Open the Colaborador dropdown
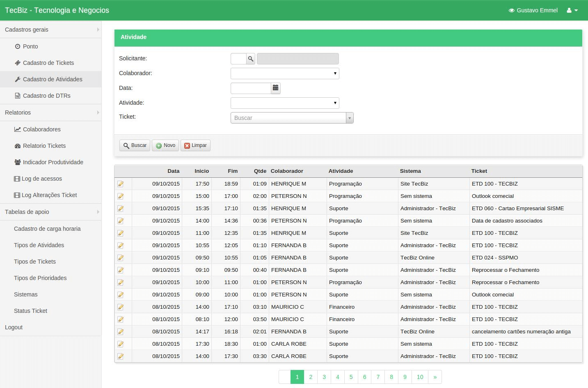 click(x=285, y=73)
